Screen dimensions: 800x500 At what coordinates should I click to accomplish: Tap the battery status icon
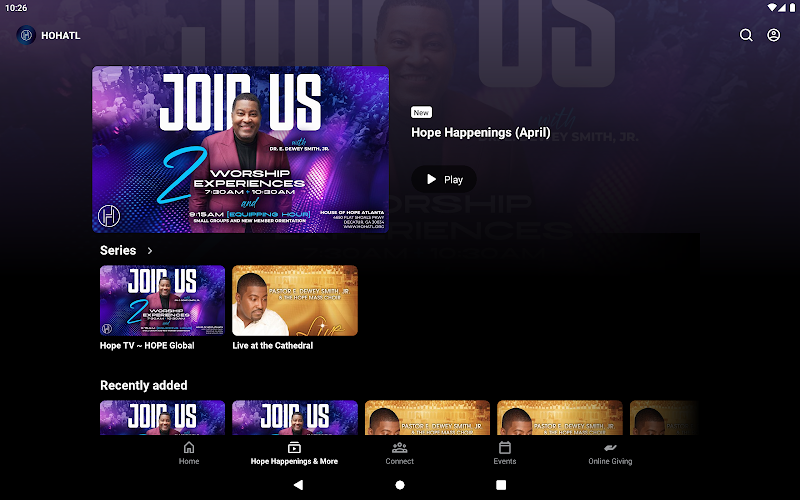(x=792, y=7)
